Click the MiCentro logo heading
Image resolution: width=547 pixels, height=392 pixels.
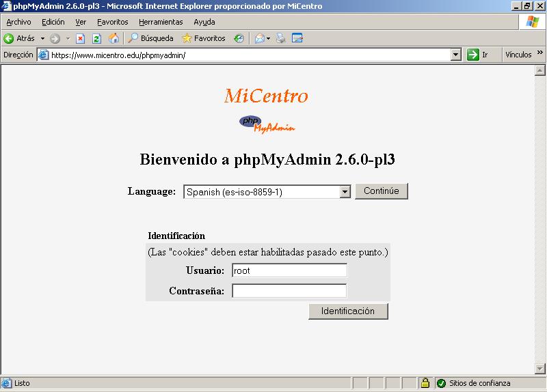click(266, 96)
